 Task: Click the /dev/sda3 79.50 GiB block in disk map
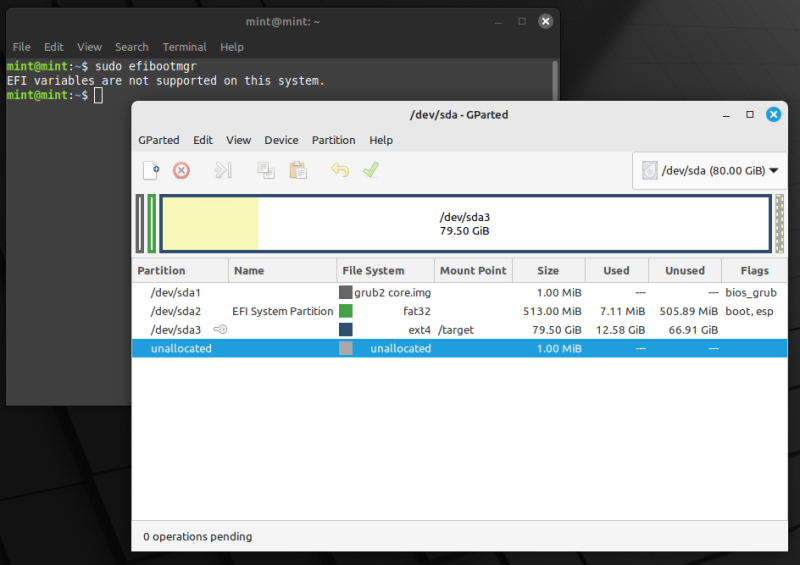click(465, 224)
